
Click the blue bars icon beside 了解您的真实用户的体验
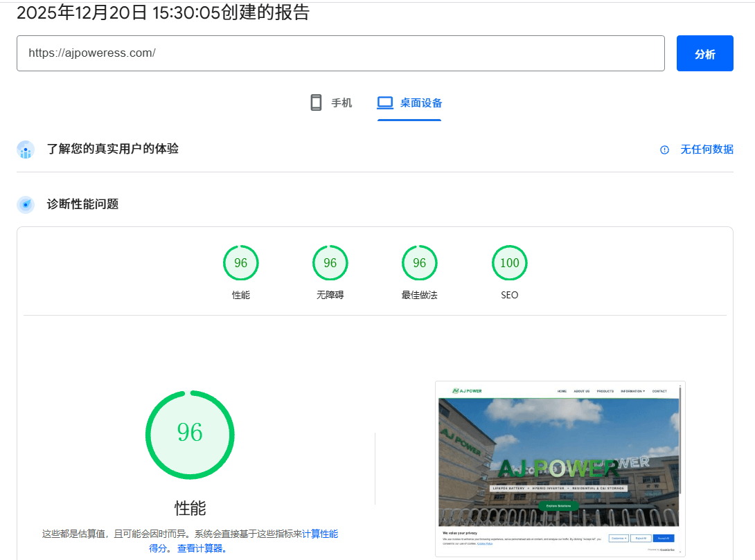pyautogui.click(x=25, y=150)
